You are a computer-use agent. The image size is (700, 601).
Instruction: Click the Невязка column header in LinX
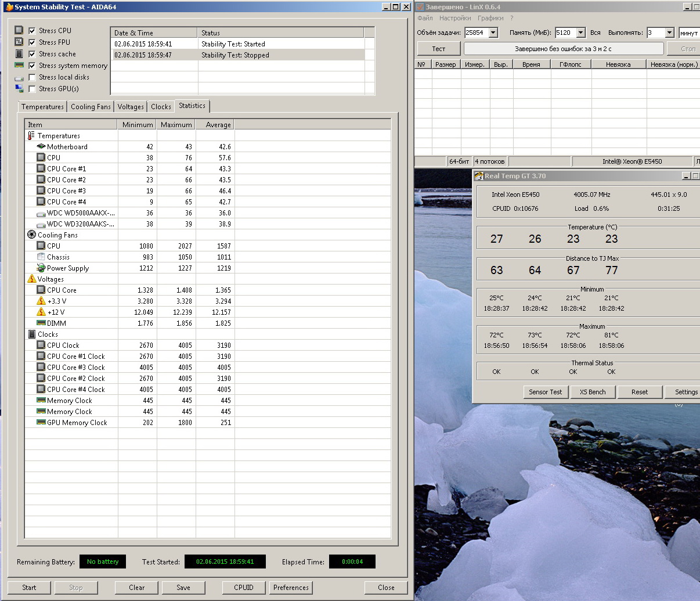pos(618,64)
